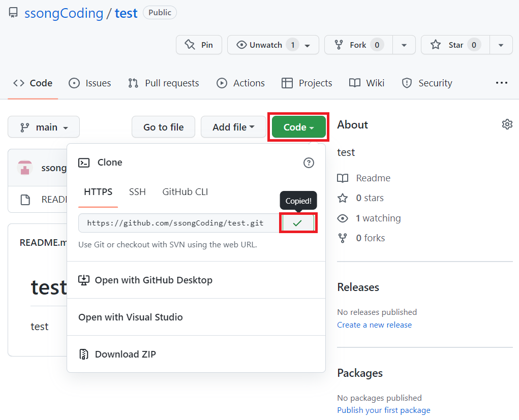Open the Actions tab

240,83
